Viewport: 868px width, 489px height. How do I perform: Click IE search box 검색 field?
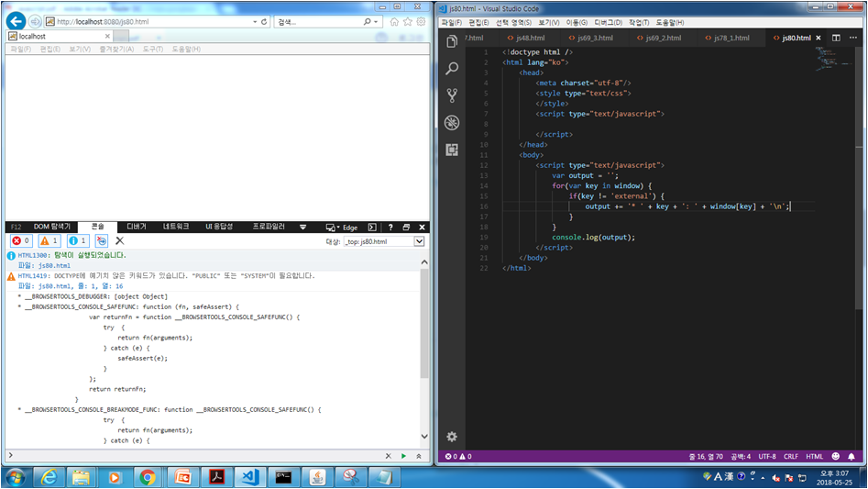click(x=318, y=22)
